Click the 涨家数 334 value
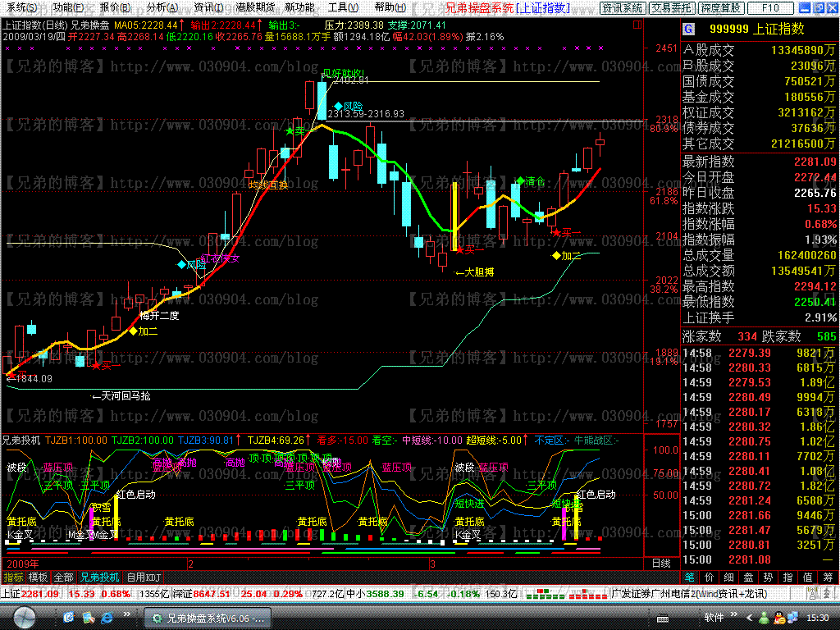Viewport: 840px width, 630px height. 746,336
